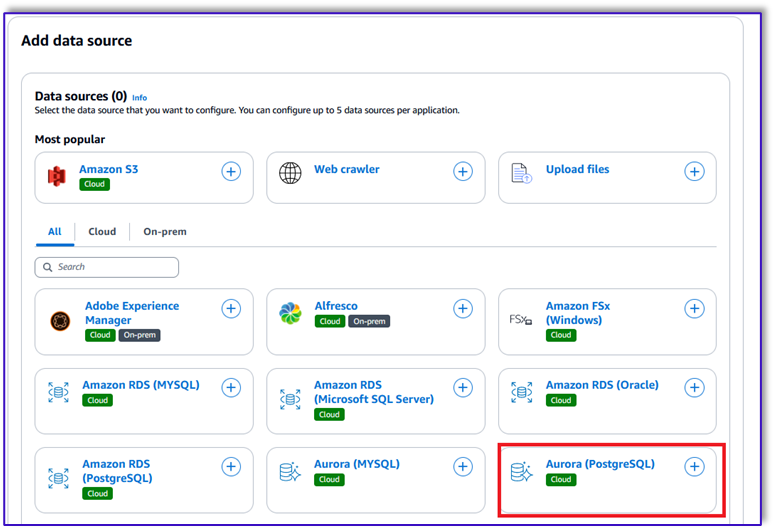Viewport: 774px width, 530px height.
Task: Click Cloud badge on Alfresco card
Action: click(x=330, y=321)
